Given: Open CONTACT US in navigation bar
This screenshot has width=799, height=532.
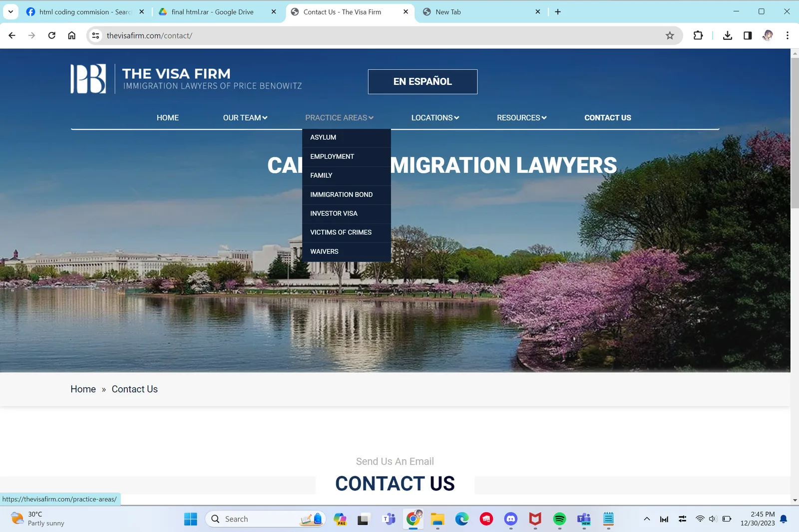Looking at the screenshot, I should 608,118.
